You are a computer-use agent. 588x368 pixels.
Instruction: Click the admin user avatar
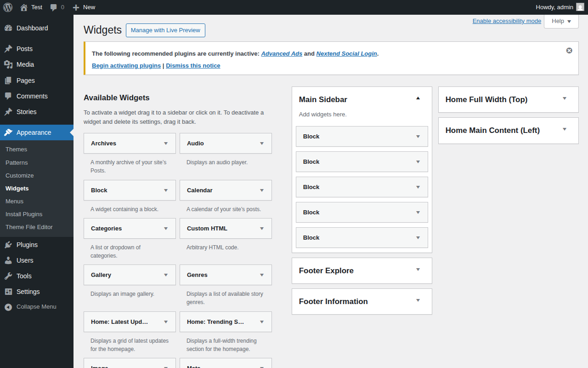coord(580,7)
